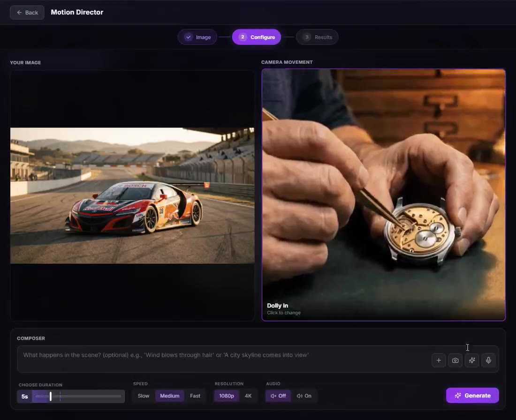Viewport: 516px width, 420px height.
Task: Select Medium speed option
Action: click(x=169, y=396)
